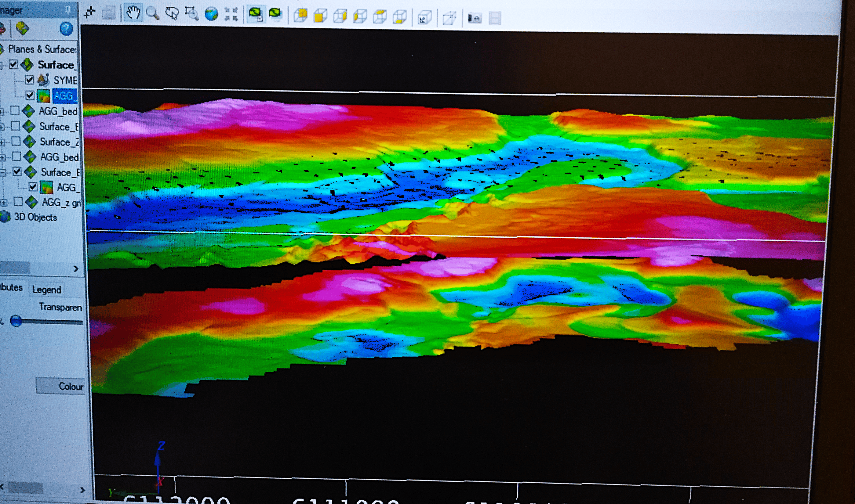
Task: Click the first yellow cube view icon
Action: pos(300,15)
